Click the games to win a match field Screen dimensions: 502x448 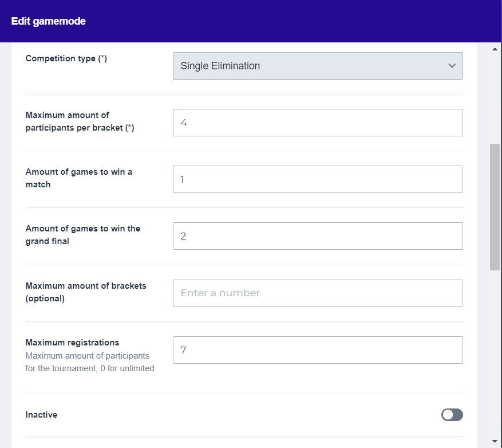point(317,179)
